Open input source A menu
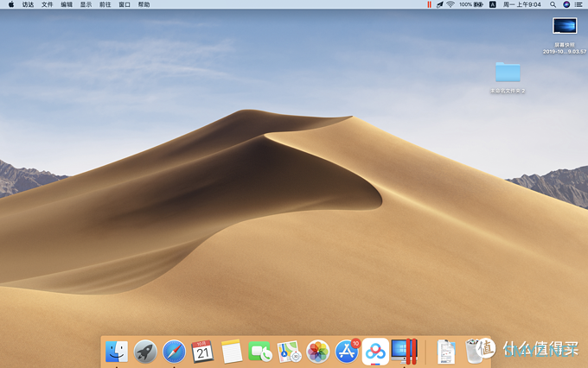 coord(493,4)
